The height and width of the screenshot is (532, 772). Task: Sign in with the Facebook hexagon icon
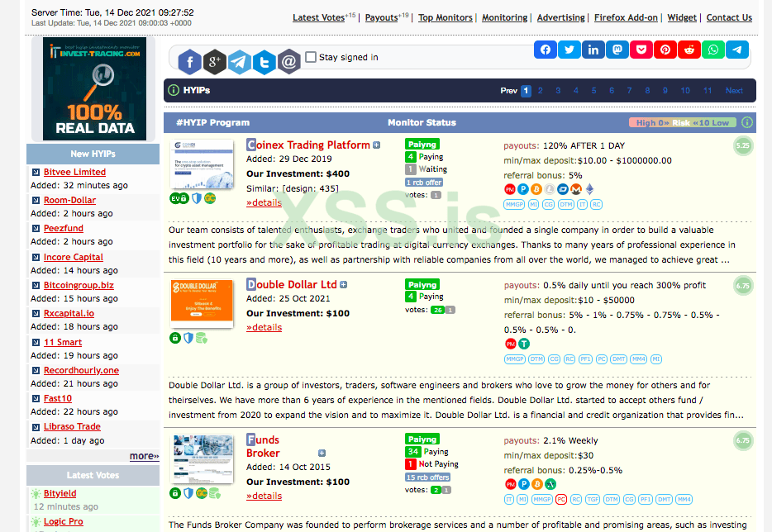(x=189, y=62)
